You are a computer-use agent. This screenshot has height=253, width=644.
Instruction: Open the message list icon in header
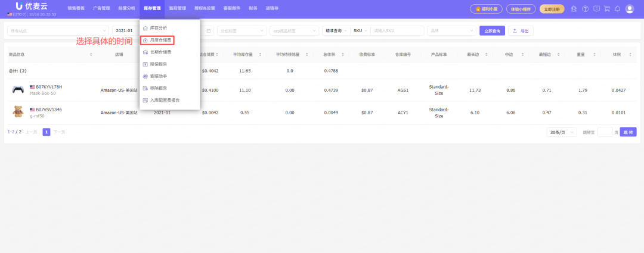[x=596, y=9]
